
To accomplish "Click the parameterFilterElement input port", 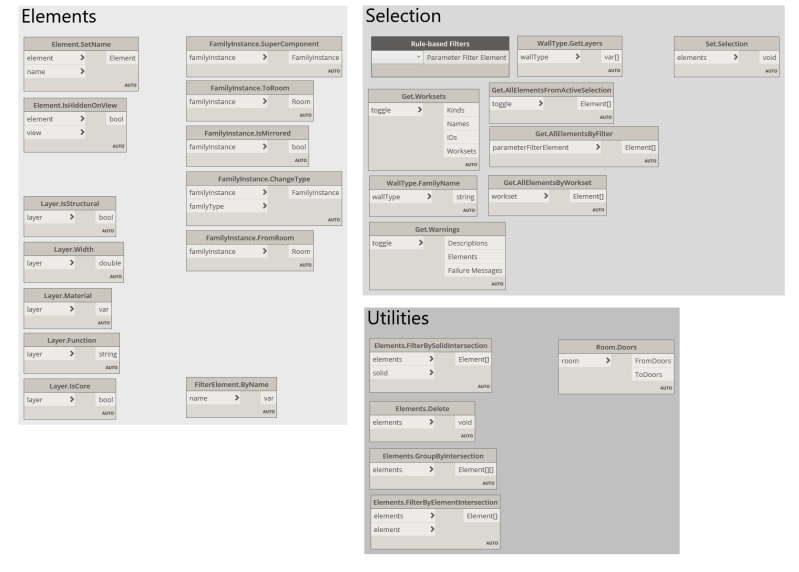I will [546, 148].
